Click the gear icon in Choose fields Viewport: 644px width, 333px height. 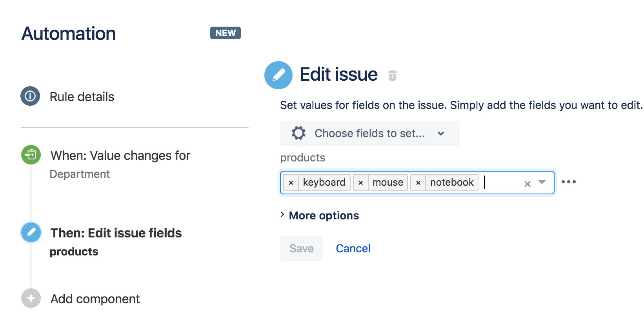point(298,133)
